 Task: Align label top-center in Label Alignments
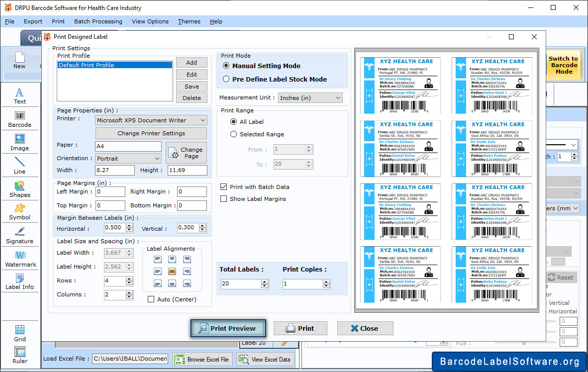click(172, 259)
